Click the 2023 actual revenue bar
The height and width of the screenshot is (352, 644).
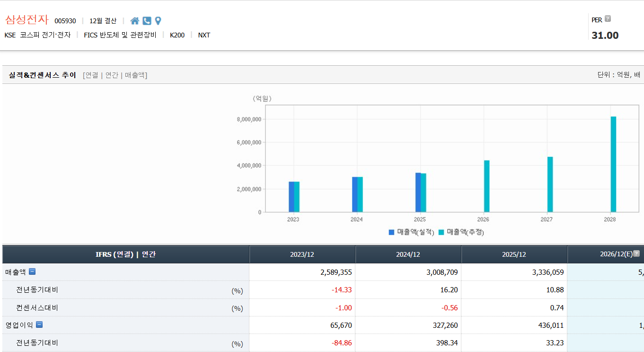(x=291, y=197)
